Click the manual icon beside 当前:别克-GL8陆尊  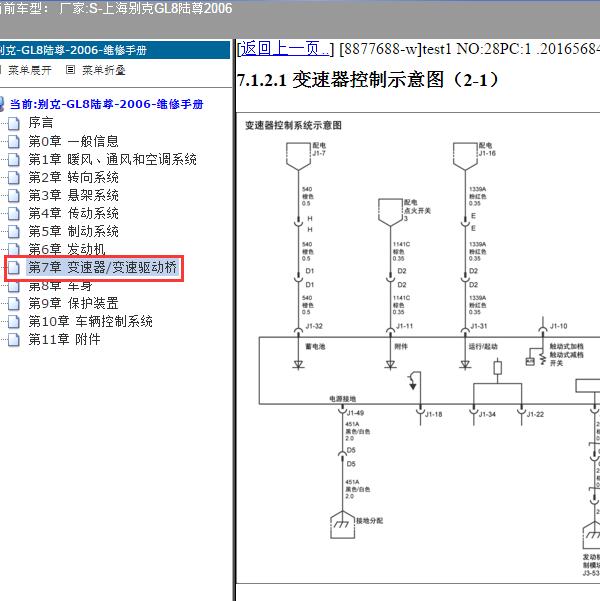click(2, 104)
